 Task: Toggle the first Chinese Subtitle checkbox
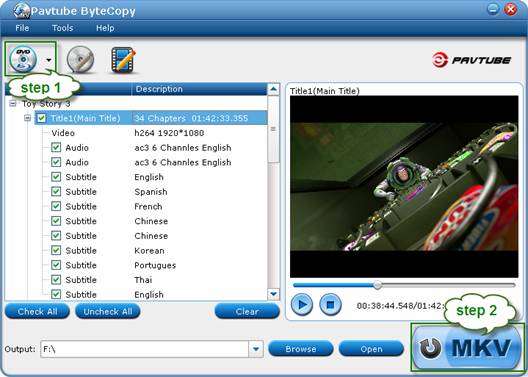(56, 221)
